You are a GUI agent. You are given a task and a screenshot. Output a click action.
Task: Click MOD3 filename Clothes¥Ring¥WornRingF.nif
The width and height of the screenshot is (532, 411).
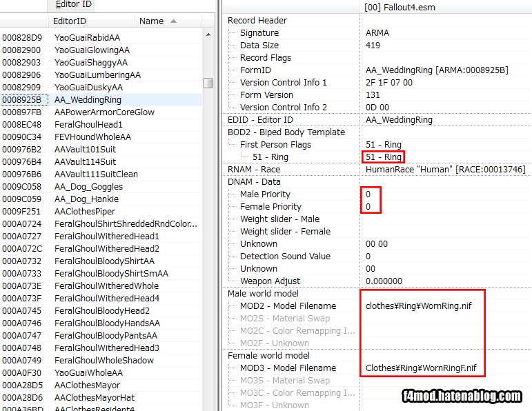421,368
